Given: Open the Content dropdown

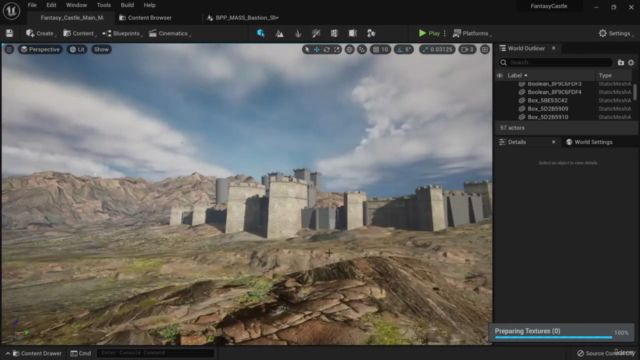Looking at the screenshot, I should pos(79,33).
